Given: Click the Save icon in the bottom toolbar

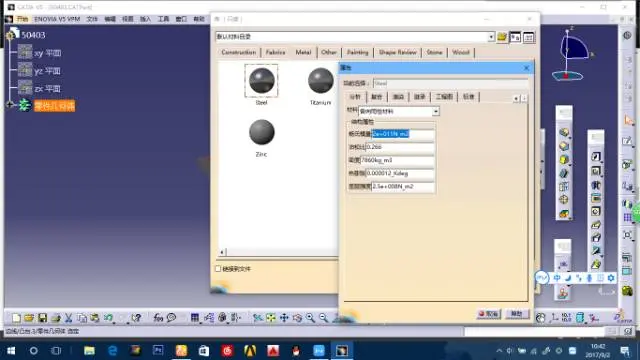Looking at the screenshot, I should pos(42,318).
